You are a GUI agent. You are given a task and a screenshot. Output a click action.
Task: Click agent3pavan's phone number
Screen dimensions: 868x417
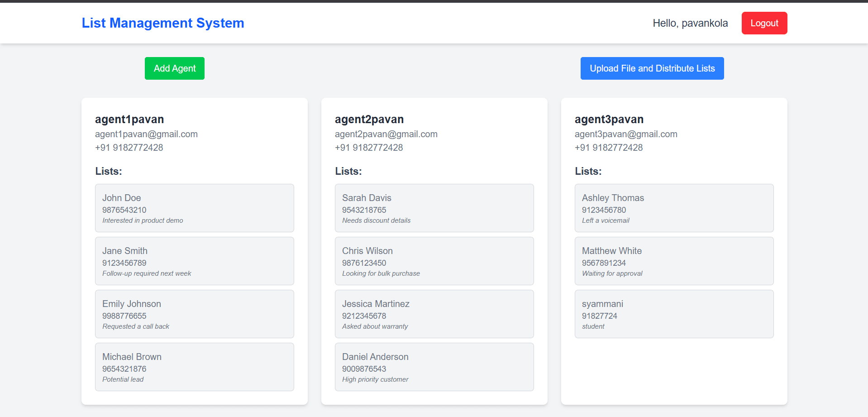(x=608, y=148)
